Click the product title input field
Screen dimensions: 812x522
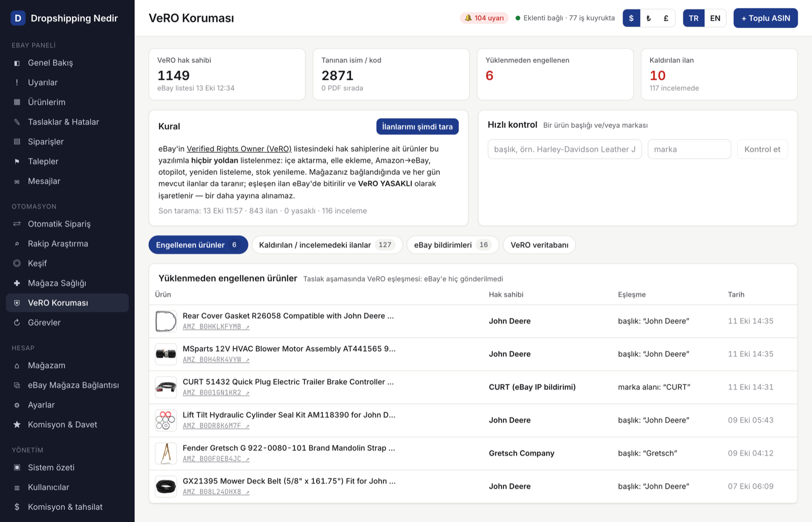(x=565, y=149)
